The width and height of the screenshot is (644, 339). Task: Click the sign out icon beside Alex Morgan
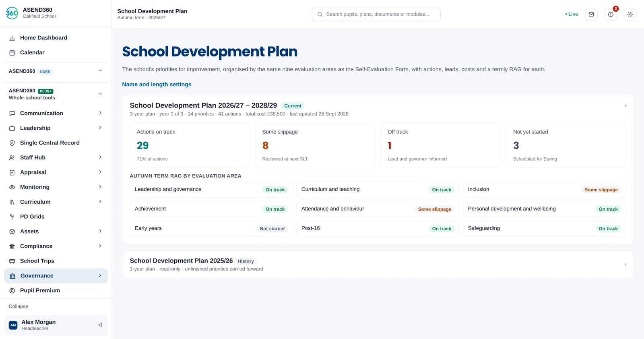pyautogui.click(x=100, y=325)
